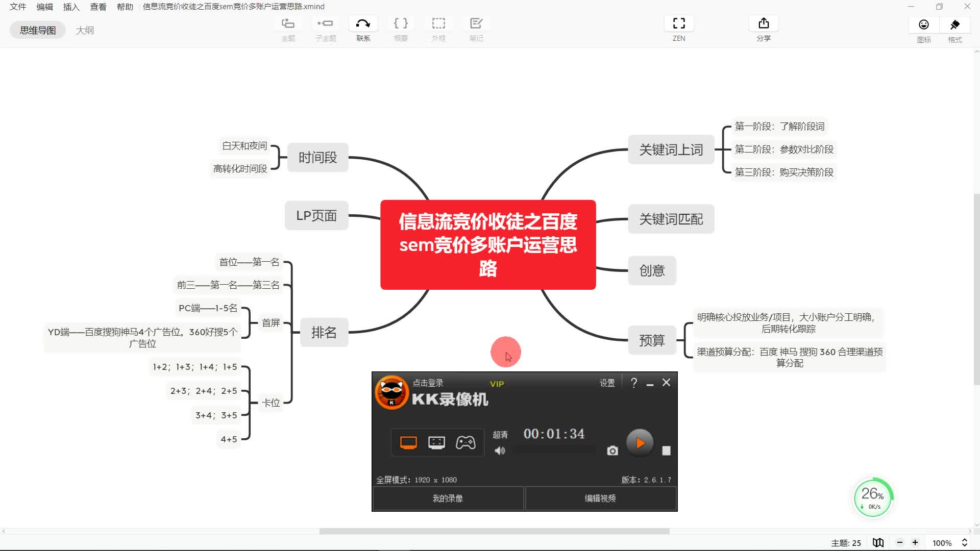Select the Relationship (联系) tool
The image size is (980, 551).
(363, 23)
